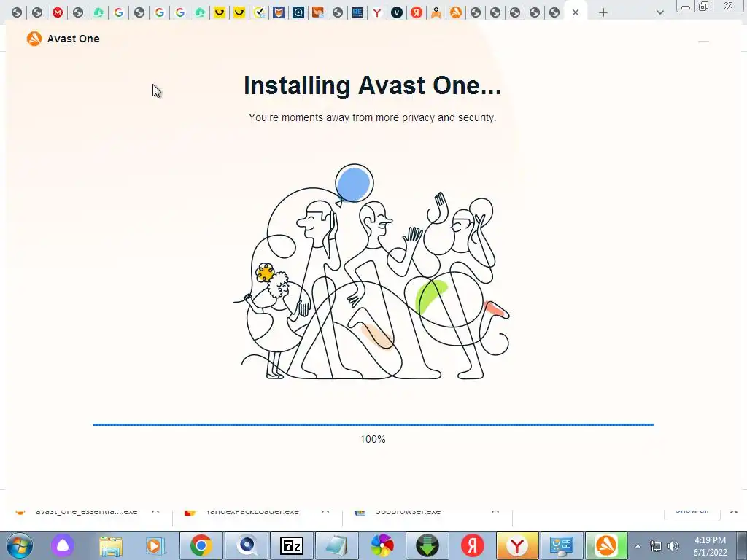Open the green download arrow taskbar app
Viewport: 747px width, 560px height.
pyautogui.click(x=427, y=545)
